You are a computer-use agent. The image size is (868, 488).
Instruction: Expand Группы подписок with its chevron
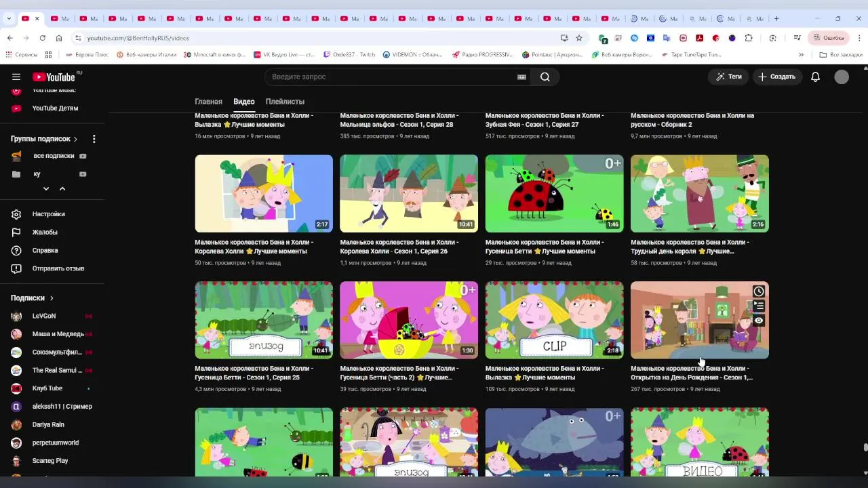click(75, 139)
